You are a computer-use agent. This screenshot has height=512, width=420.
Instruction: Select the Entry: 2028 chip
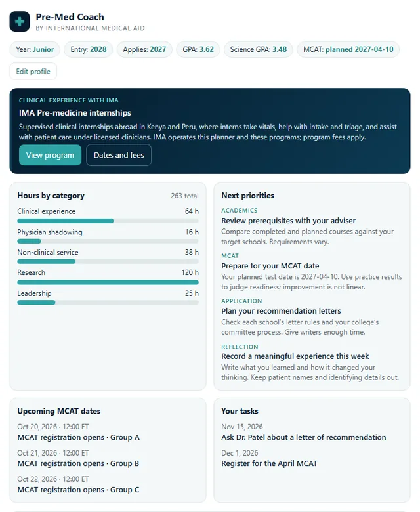point(89,49)
